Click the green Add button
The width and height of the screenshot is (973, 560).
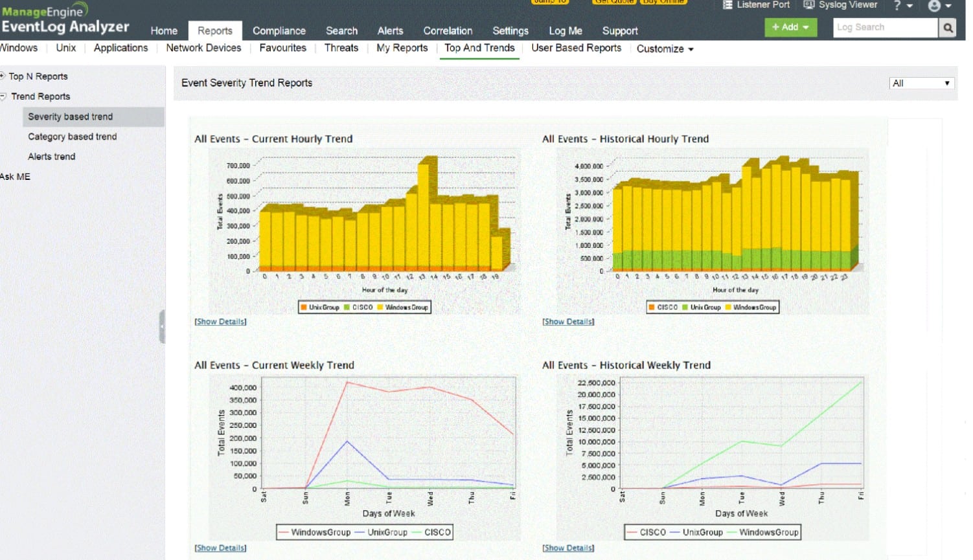pos(790,28)
